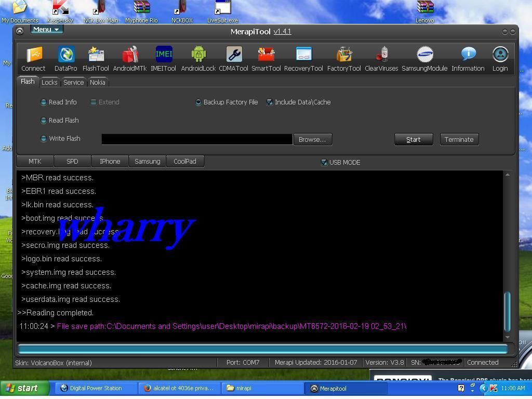This screenshot has height=399, width=532.
Task: Open the FactoryTool module
Action: pos(344,59)
